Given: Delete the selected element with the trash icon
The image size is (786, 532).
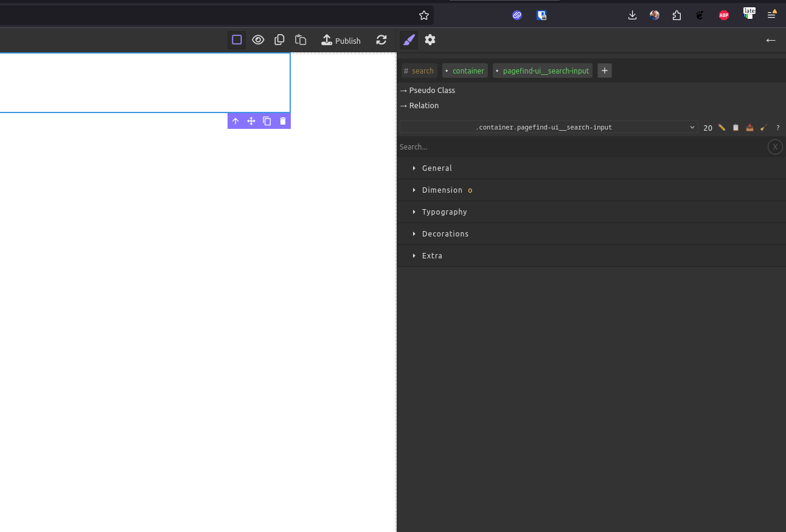Looking at the screenshot, I should pyautogui.click(x=283, y=120).
